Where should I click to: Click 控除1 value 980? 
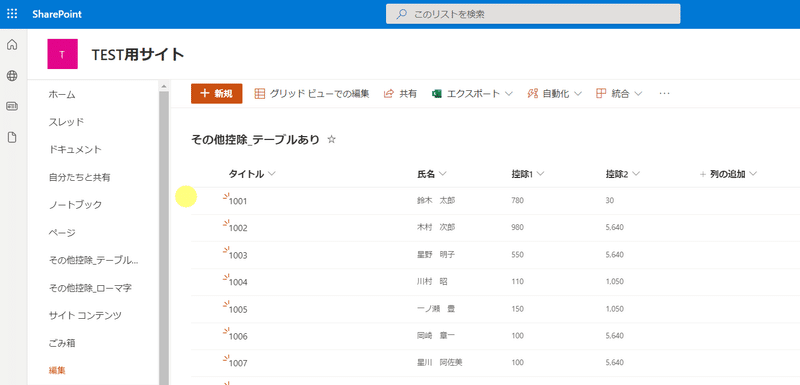[x=517, y=227]
